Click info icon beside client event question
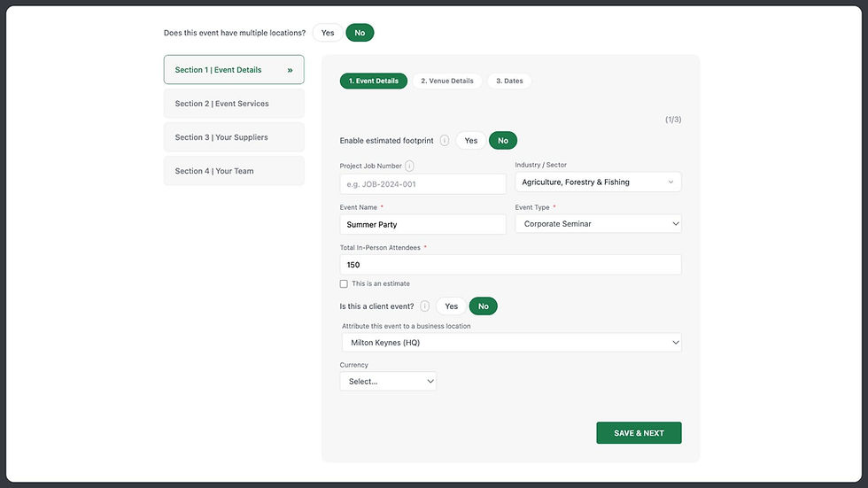Image resolution: width=868 pixels, height=488 pixels. pos(424,306)
